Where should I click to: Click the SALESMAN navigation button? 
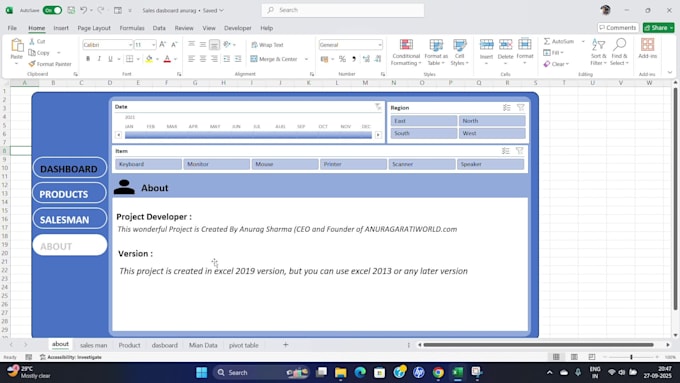click(69, 219)
